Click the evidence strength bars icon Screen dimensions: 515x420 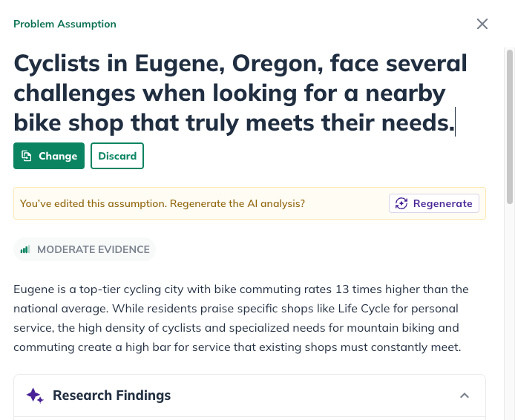pos(25,249)
